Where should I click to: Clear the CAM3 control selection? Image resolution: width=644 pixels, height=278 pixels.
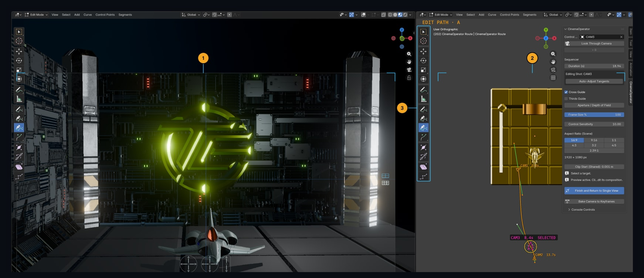coord(621,37)
